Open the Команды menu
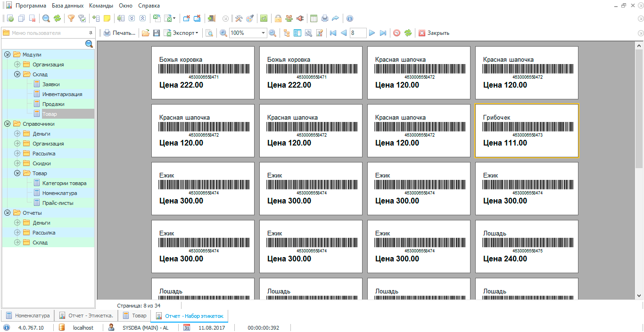 click(x=101, y=6)
